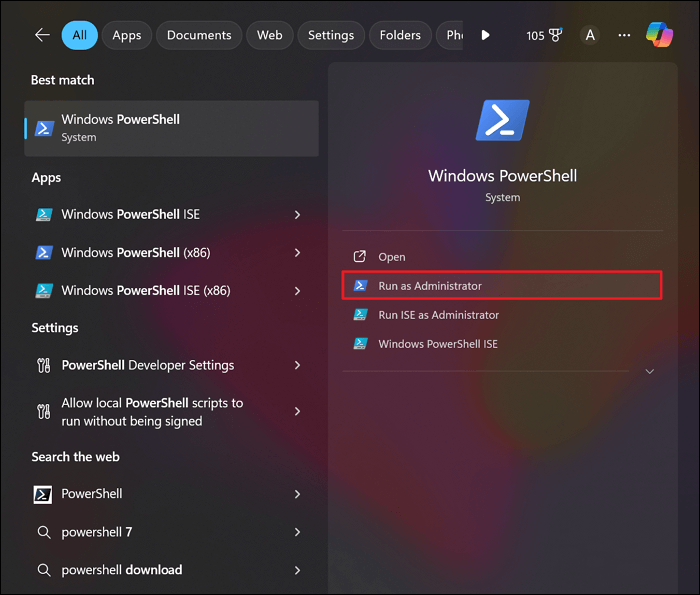Viewport: 700px width, 595px height.
Task: Click the large Windows PowerShell logo
Action: [502, 120]
